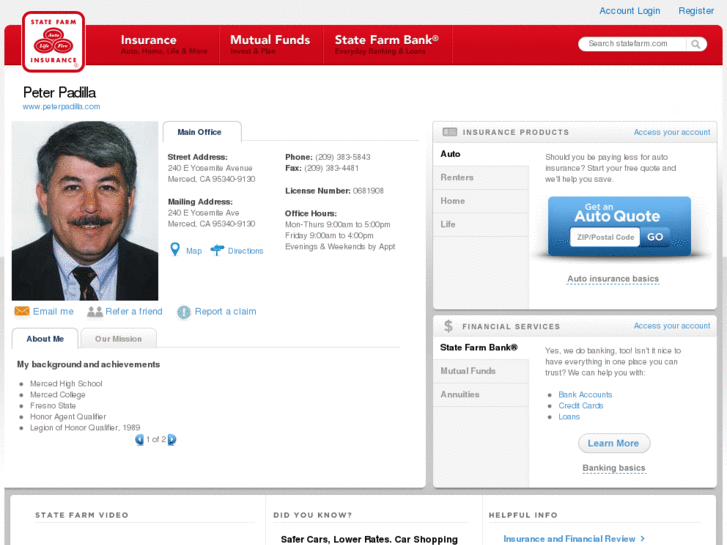
Task: Click Honor Agent Qualifier list item
Action: (68, 417)
